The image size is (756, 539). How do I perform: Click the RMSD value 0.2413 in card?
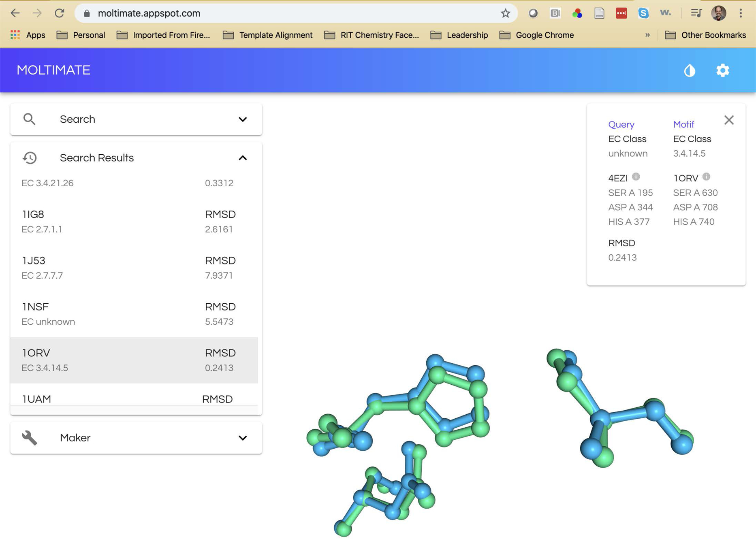pos(622,258)
